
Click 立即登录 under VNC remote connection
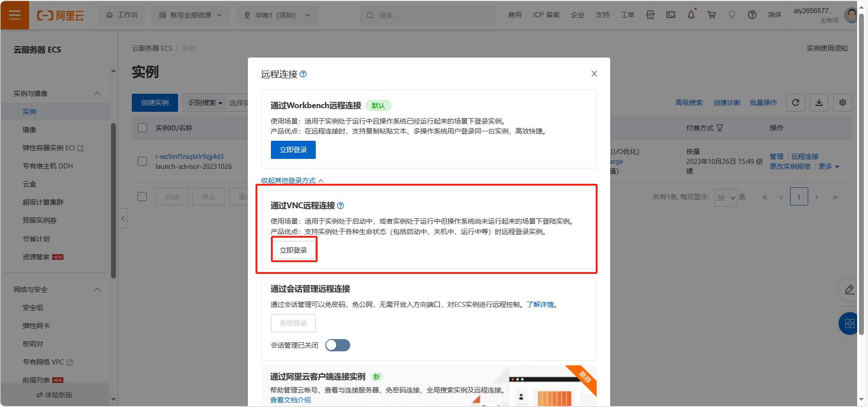pos(294,250)
